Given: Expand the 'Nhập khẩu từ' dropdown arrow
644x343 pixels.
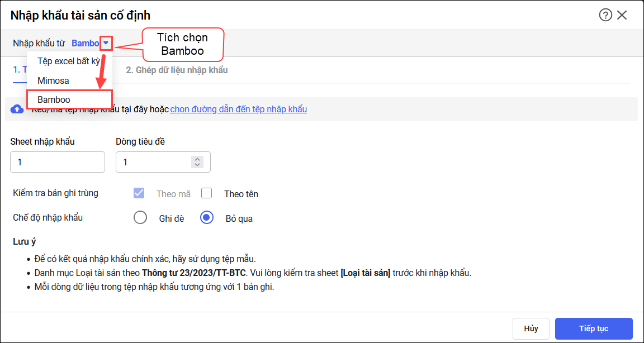Looking at the screenshot, I should tap(106, 43).
